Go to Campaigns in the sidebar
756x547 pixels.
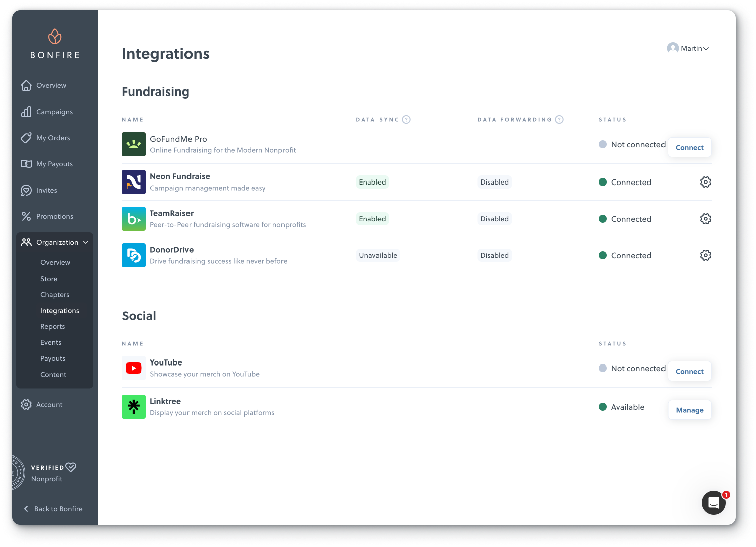click(x=54, y=112)
